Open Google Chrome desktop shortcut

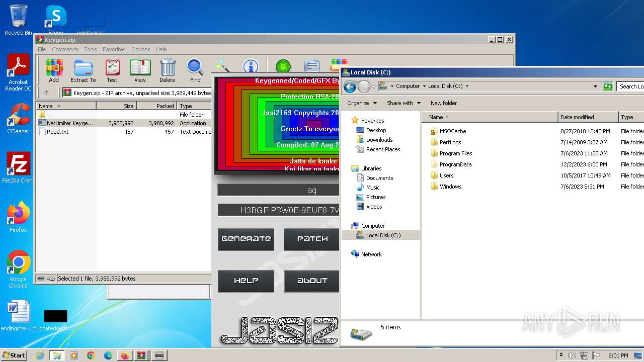point(18,269)
